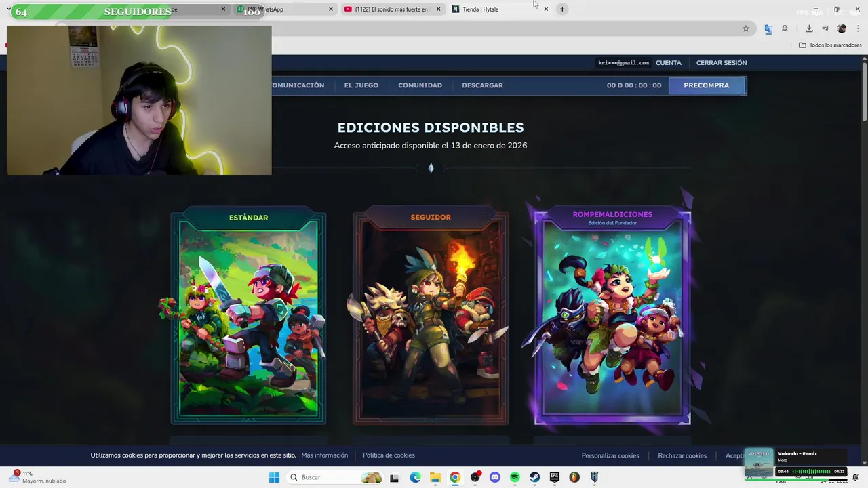Open the El Juego menu

click(361, 85)
